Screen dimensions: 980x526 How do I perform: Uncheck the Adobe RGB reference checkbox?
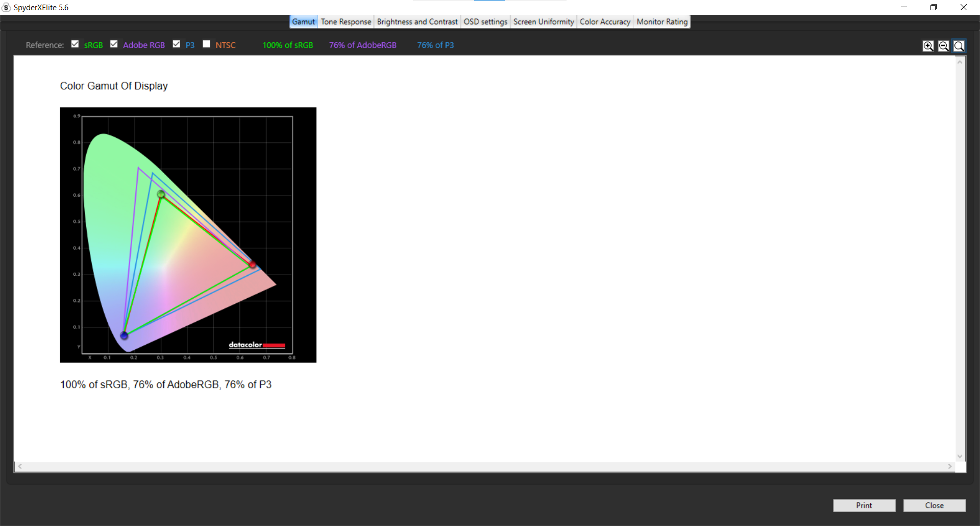pyautogui.click(x=114, y=44)
